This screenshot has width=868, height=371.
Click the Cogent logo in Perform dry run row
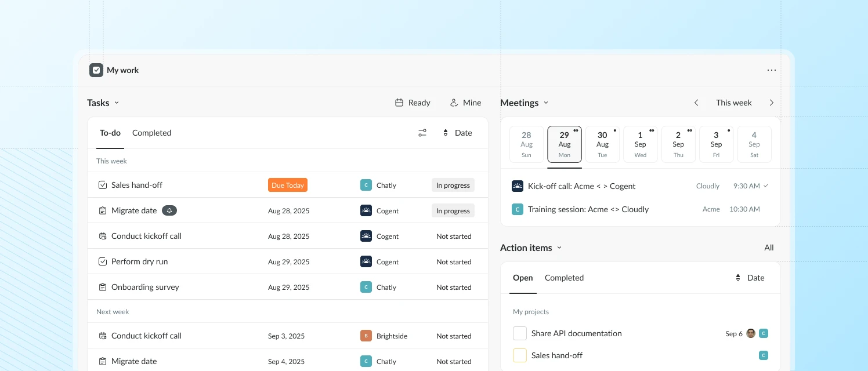pos(366,261)
